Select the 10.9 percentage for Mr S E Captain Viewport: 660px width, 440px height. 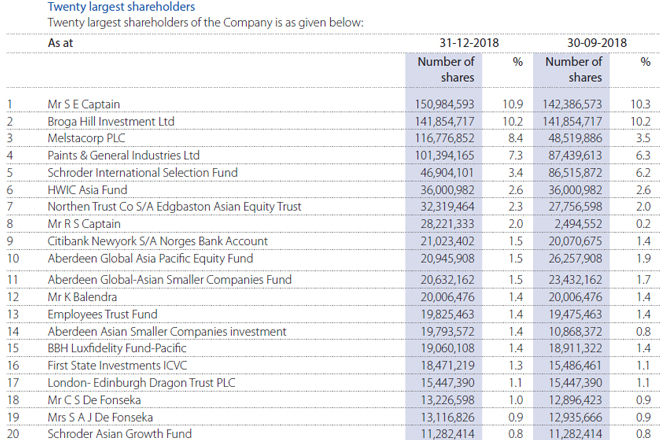(517, 103)
